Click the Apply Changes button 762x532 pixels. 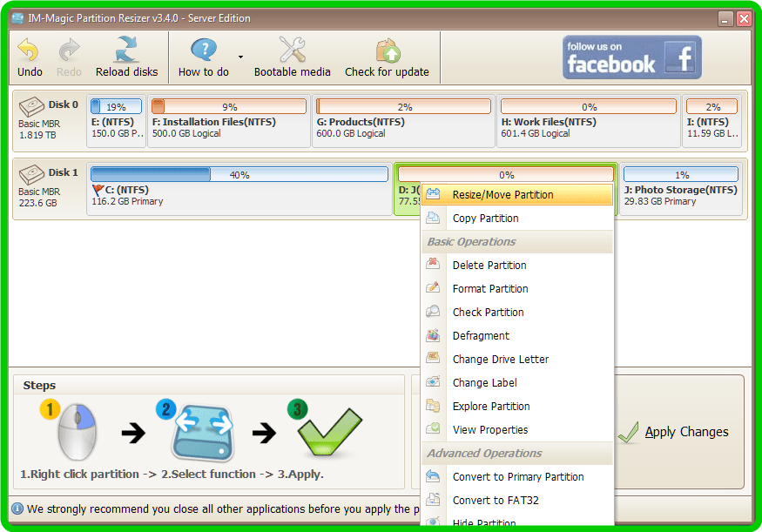click(679, 431)
